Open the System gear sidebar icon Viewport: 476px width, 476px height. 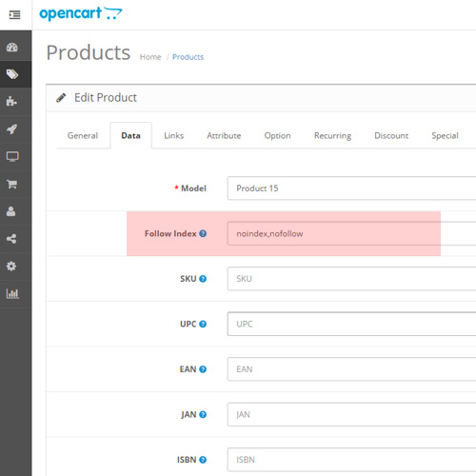pyautogui.click(x=11, y=266)
